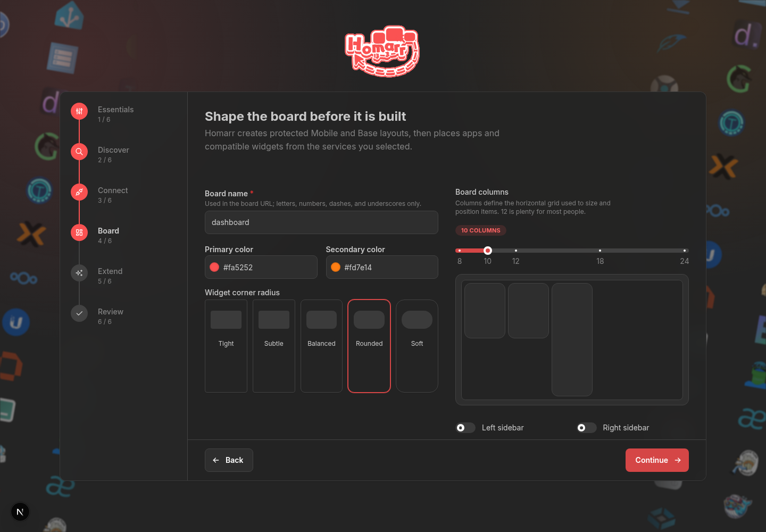Screen dimensions: 766x532
Task: Click the Left sidebar label text
Action: [x=503, y=428]
